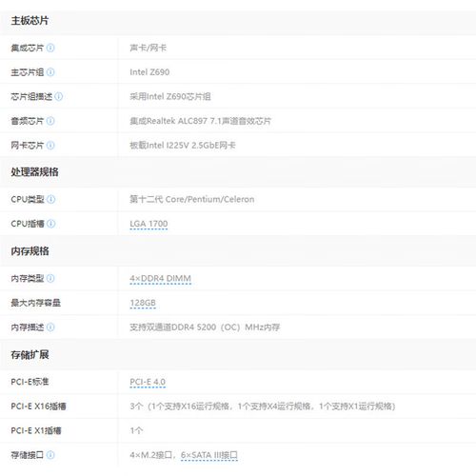Click the 主芯片组 label

[x=27, y=72]
